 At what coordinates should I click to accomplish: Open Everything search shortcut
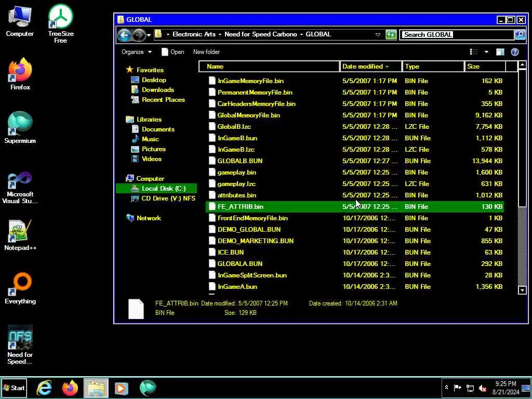coord(20,288)
